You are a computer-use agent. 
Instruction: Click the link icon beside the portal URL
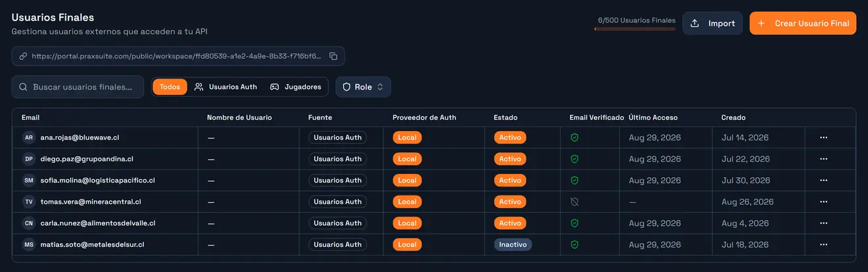23,56
